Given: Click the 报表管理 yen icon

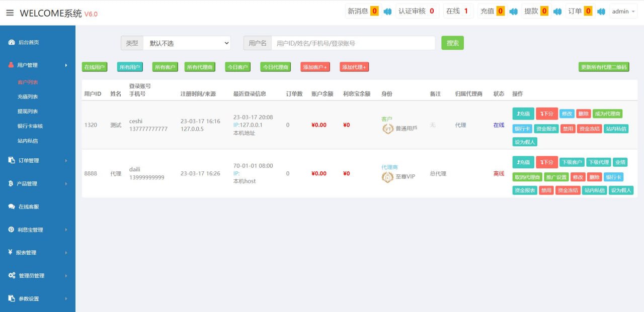Looking at the screenshot, I should click(11, 253).
